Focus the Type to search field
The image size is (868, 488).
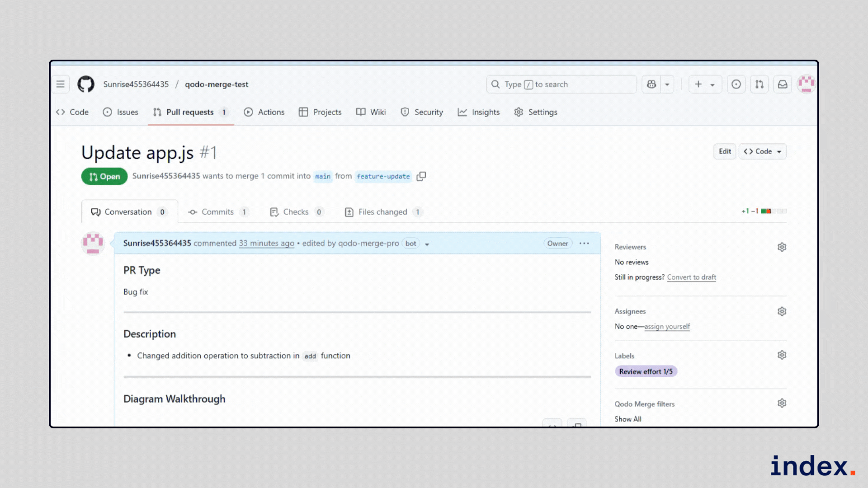561,84
